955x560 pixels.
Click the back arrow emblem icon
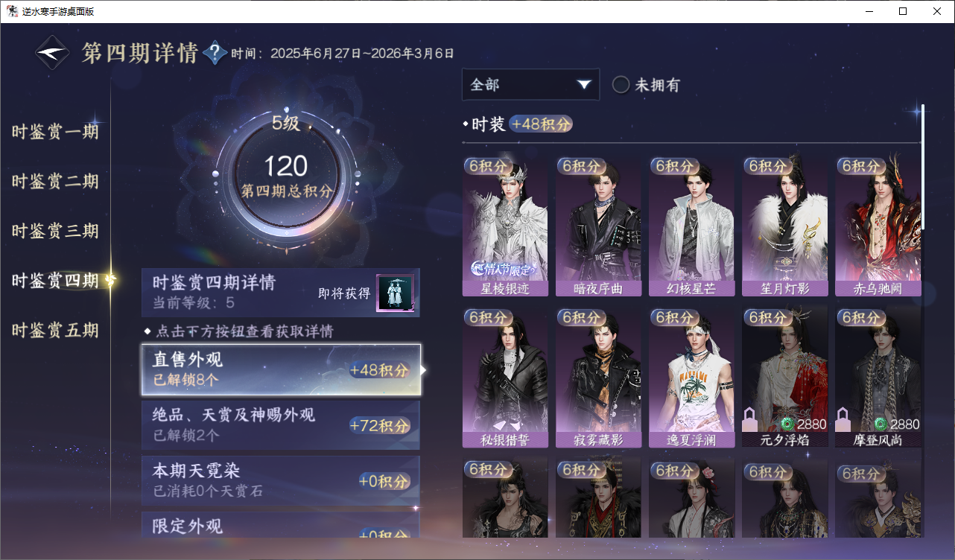54,53
